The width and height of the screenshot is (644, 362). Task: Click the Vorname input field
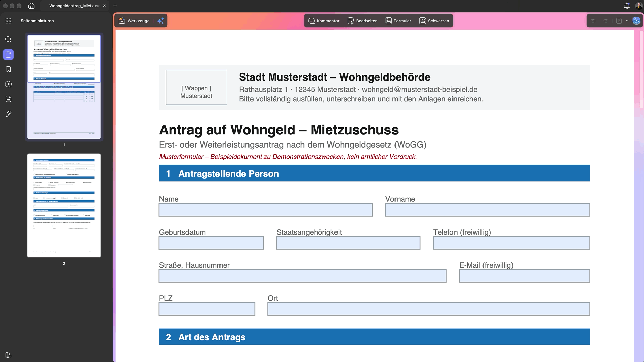point(488,210)
